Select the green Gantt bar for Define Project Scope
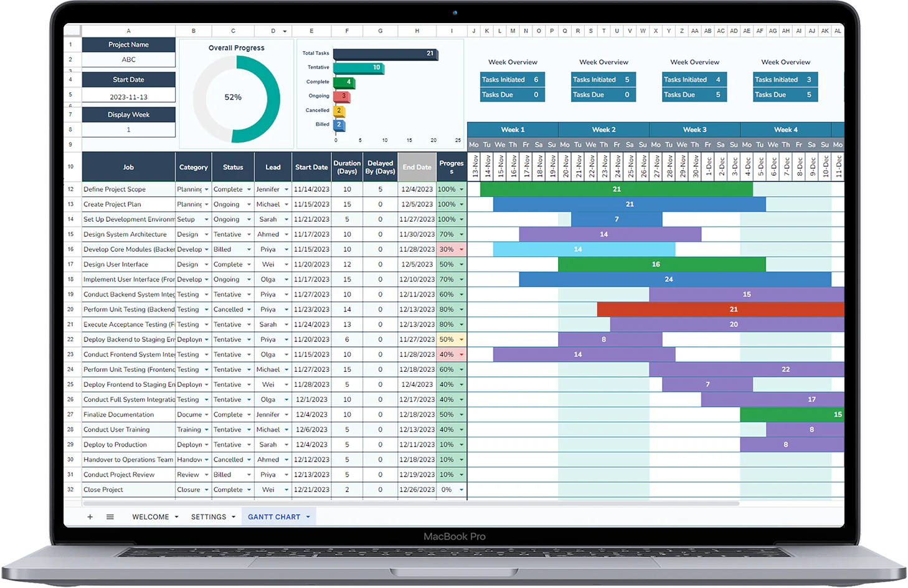Viewport: 908px width, 588px height. 617,189
